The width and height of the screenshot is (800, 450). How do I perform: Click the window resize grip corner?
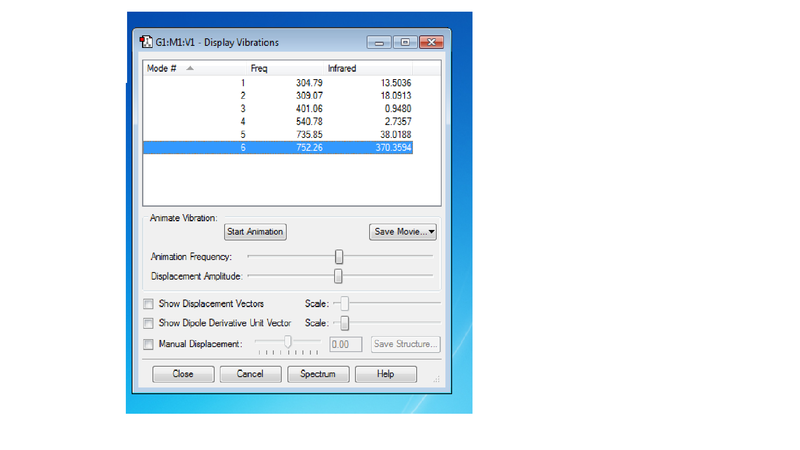tap(436, 379)
